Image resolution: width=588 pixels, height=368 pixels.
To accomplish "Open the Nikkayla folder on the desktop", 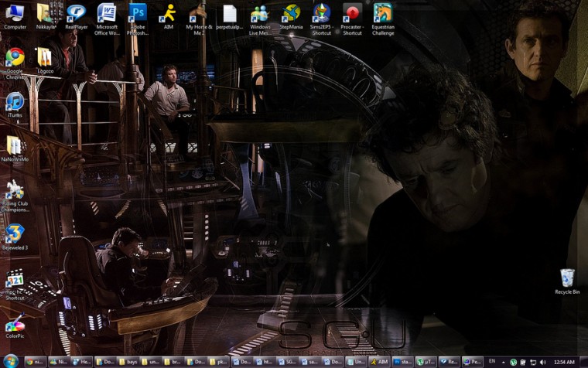I will coord(46,16).
